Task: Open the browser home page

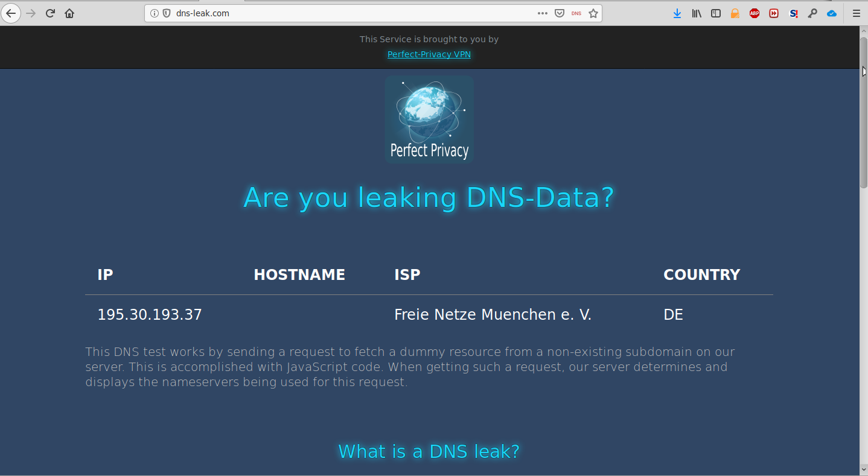Action: [69, 13]
